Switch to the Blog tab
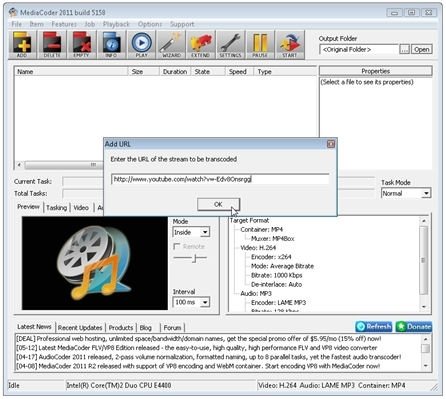The image size is (446, 399). coord(146,328)
